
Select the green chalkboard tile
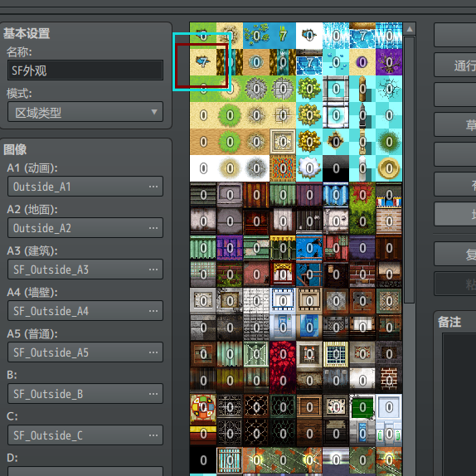(362, 407)
